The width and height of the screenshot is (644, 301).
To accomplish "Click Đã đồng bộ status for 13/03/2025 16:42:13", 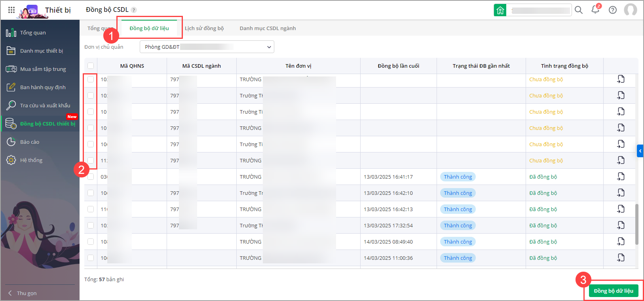I will click(x=543, y=209).
